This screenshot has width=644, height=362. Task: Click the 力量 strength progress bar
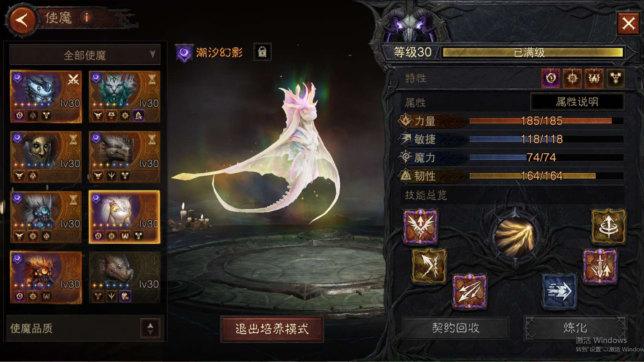[x=546, y=121]
